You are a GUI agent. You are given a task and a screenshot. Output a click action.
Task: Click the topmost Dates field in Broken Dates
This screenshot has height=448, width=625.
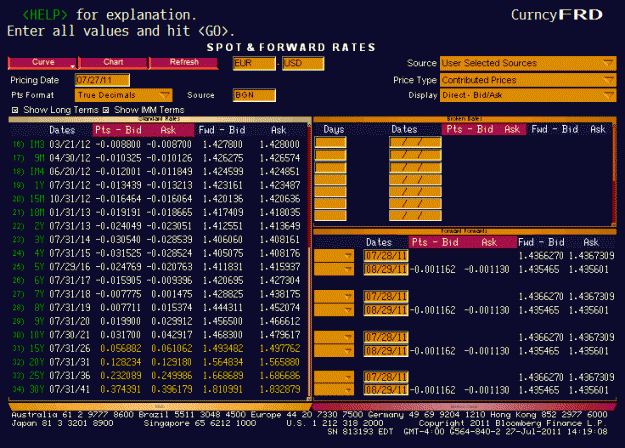pos(415,142)
